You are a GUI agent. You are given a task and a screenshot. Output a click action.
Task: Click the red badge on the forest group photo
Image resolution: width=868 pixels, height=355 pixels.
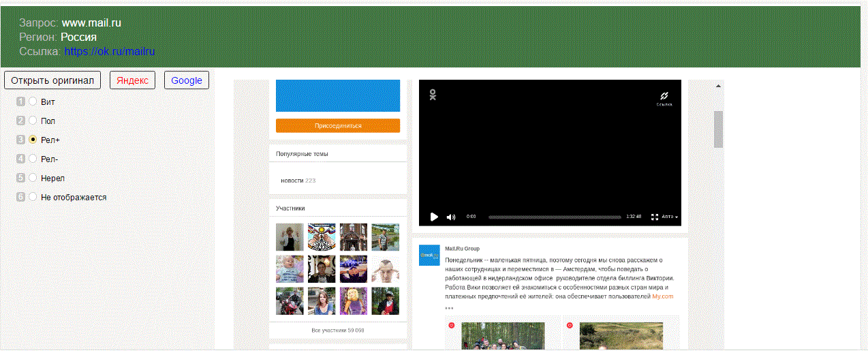(x=452, y=325)
